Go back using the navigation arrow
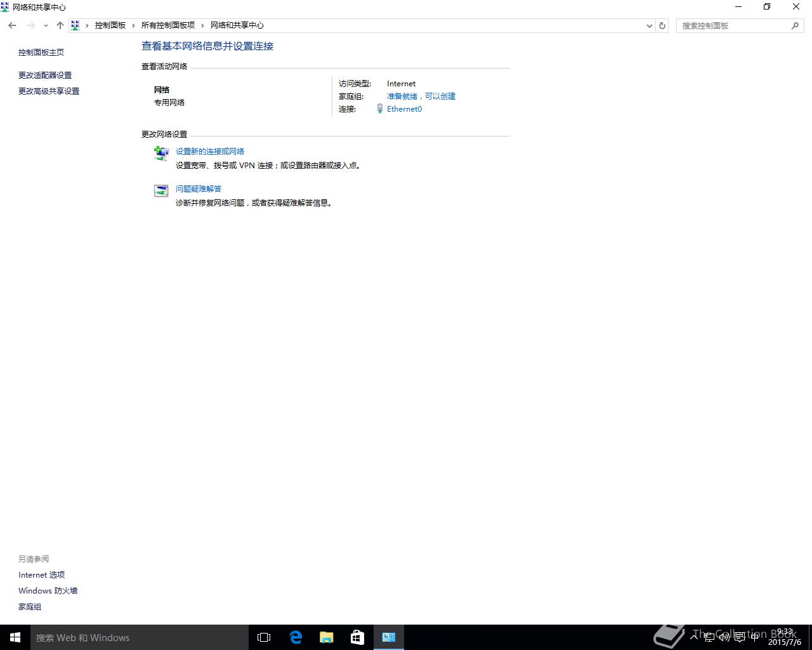 click(x=12, y=25)
